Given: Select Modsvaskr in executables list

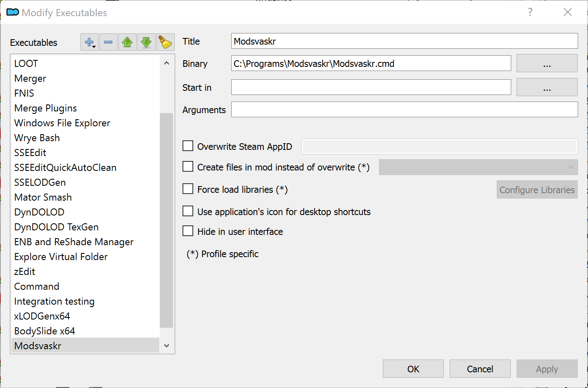Looking at the screenshot, I should click(85, 345).
